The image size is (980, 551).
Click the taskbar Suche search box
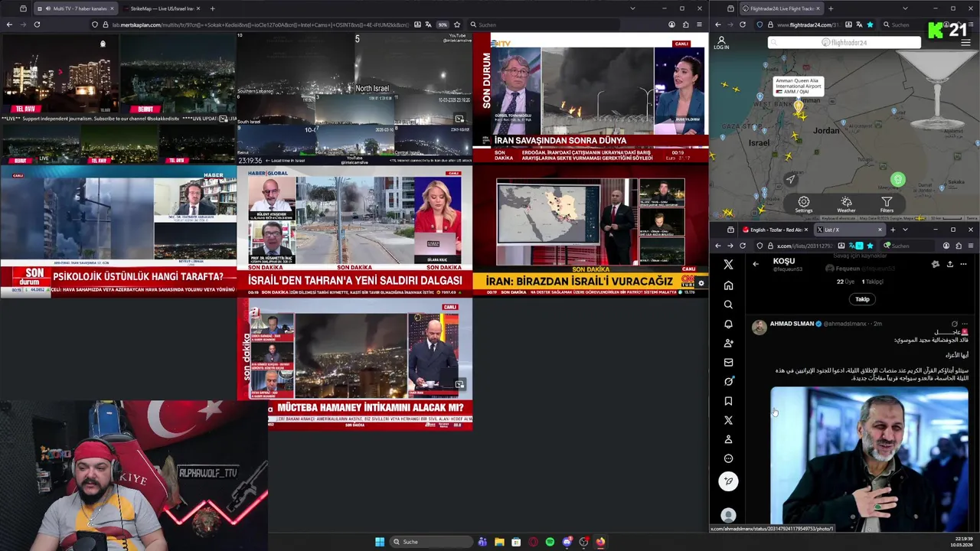[x=432, y=542]
